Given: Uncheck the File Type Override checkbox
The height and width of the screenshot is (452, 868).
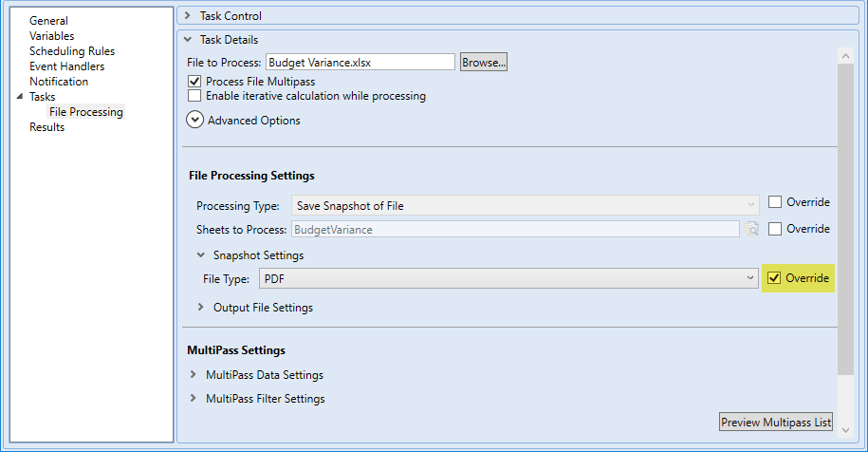Looking at the screenshot, I should click(x=774, y=278).
